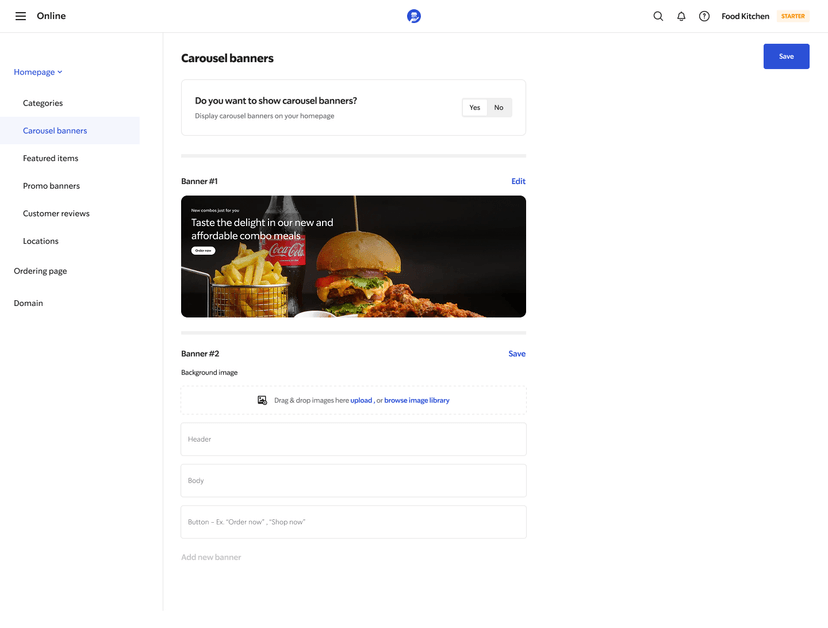Image resolution: width=828 pixels, height=628 pixels.
Task: Select Carousel banners sidebar item
Action: [x=70, y=130]
